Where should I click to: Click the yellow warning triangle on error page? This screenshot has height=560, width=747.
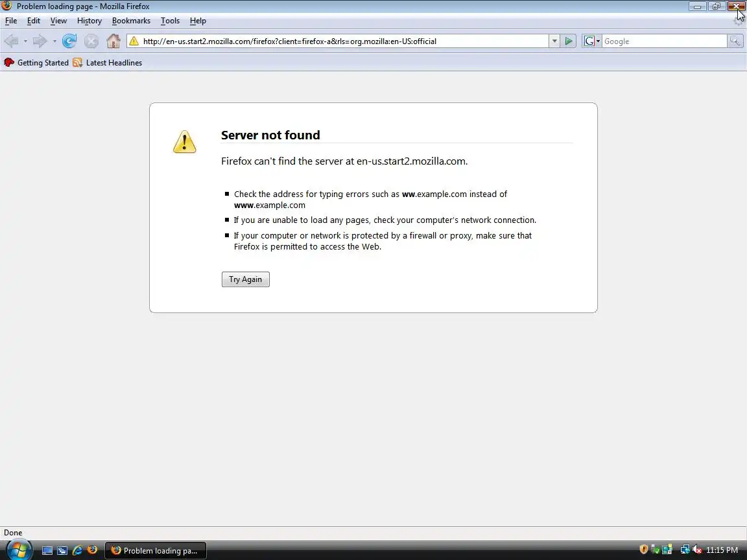click(184, 142)
